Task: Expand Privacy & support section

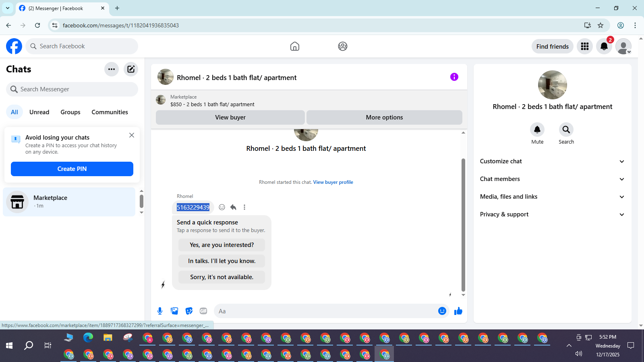Action: [x=552, y=214]
